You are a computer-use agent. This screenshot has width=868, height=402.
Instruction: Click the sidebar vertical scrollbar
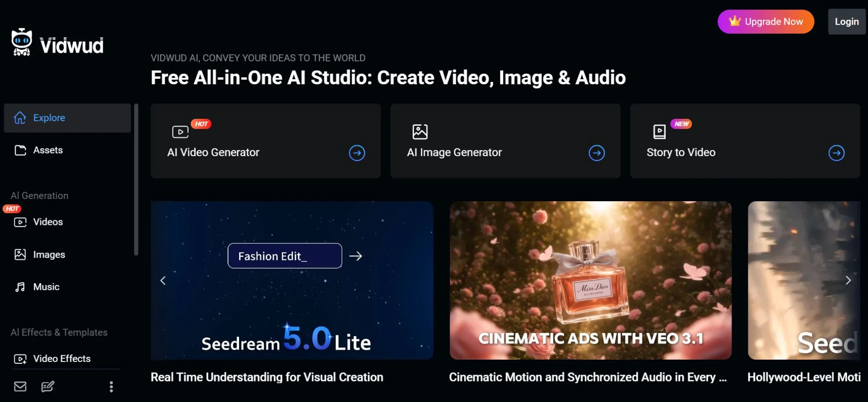click(136, 179)
